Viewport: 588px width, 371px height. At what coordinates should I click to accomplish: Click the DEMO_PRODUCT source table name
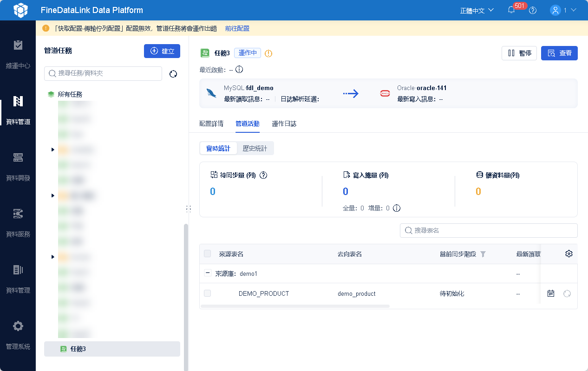[x=264, y=293]
